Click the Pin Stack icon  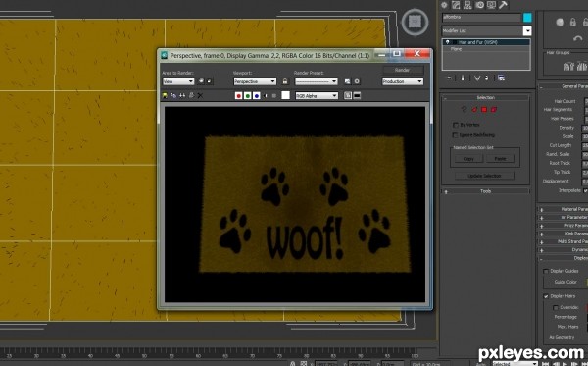449,78
